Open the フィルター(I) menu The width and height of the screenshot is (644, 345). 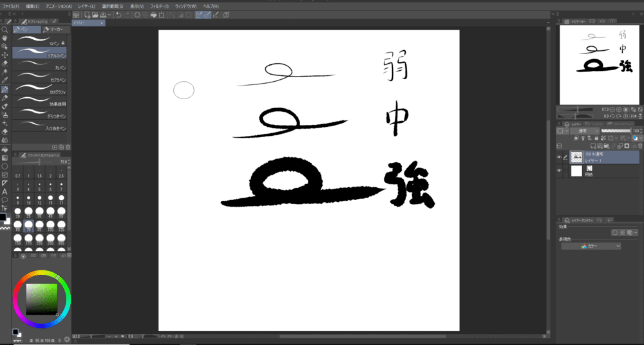(x=159, y=6)
